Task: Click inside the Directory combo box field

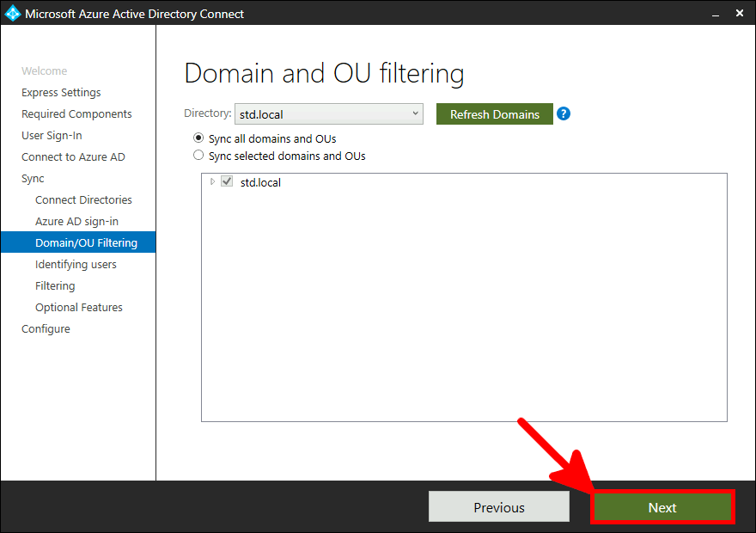Action: pos(318,113)
